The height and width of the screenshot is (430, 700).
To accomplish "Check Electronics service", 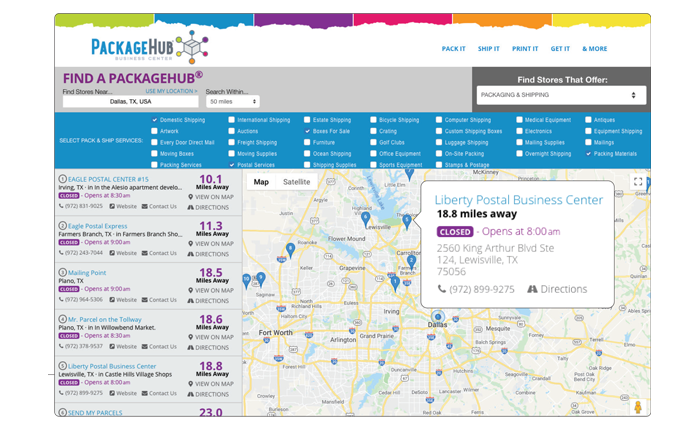I will tap(519, 131).
